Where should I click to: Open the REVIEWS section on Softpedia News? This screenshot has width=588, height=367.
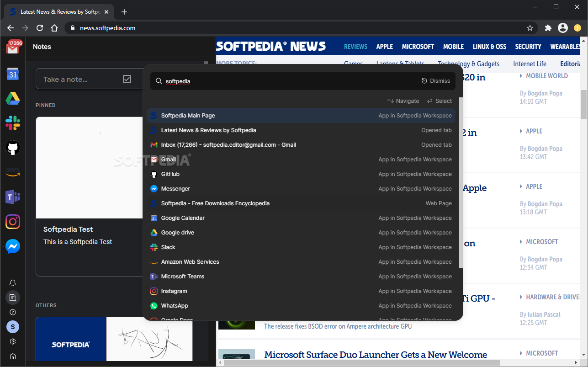coord(355,47)
